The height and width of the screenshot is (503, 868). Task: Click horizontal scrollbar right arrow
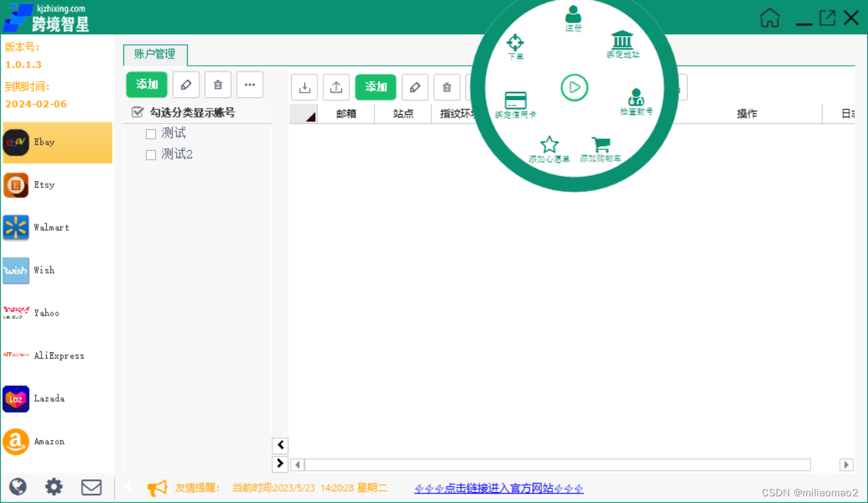tap(847, 465)
